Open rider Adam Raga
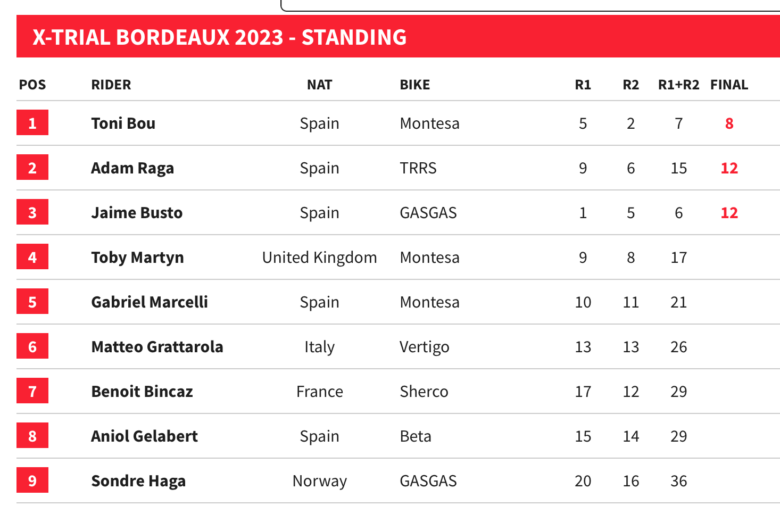Screen dimensions: 780x514 click(x=132, y=168)
